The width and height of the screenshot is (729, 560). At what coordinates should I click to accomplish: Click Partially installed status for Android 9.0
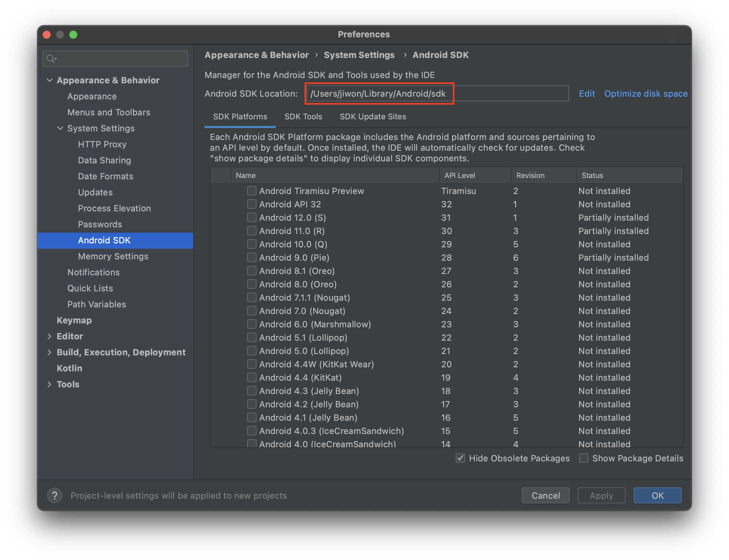(613, 257)
